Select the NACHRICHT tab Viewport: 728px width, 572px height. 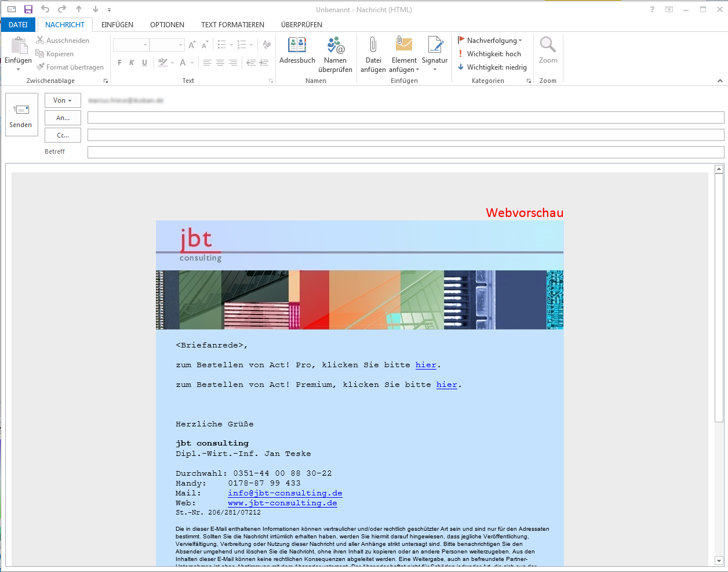[65, 25]
